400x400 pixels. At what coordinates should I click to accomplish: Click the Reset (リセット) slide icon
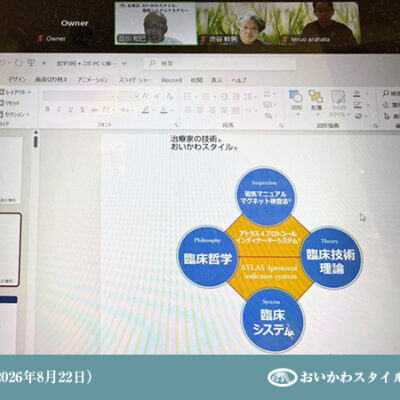tap(10, 103)
